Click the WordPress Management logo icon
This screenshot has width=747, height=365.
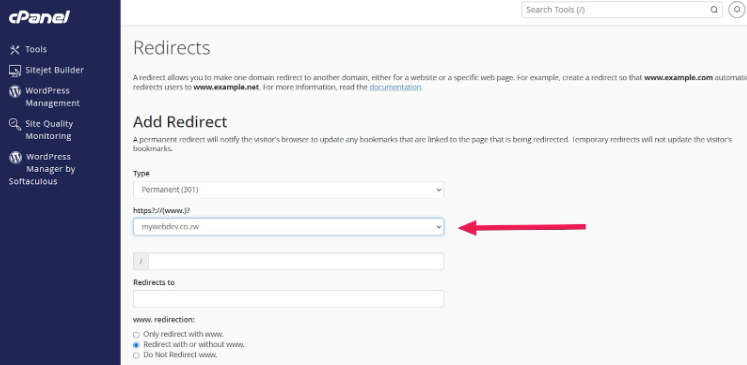pos(15,91)
